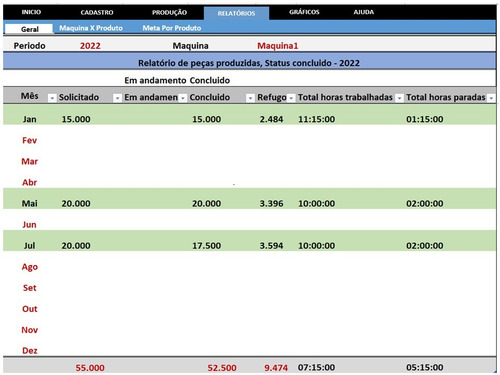Click Jan stopped hours 01:15:00
Image resolution: width=500 pixels, height=375 pixels.
click(425, 119)
